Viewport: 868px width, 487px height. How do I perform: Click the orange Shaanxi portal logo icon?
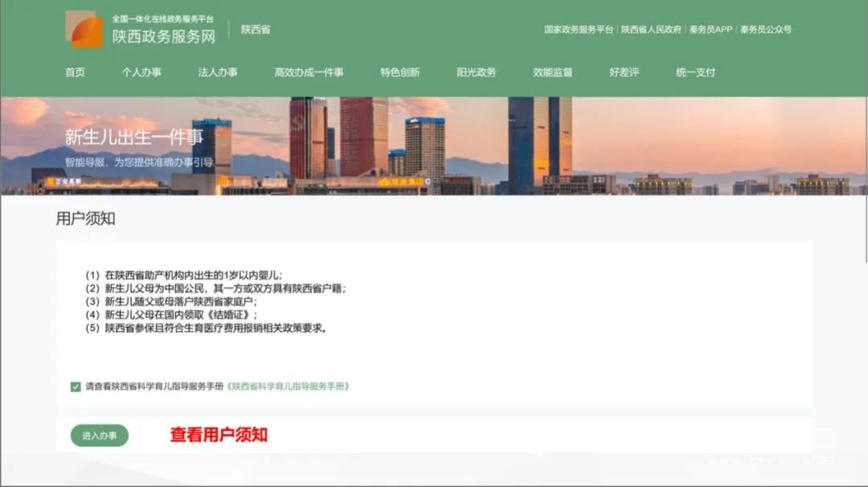coord(84,29)
